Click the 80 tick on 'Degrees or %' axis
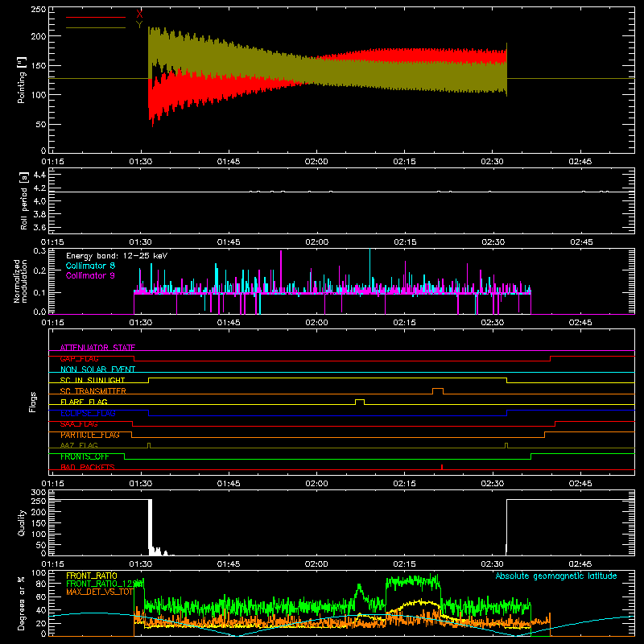Image resolution: width=644 pixels, height=644 pixels. [41, 584]
